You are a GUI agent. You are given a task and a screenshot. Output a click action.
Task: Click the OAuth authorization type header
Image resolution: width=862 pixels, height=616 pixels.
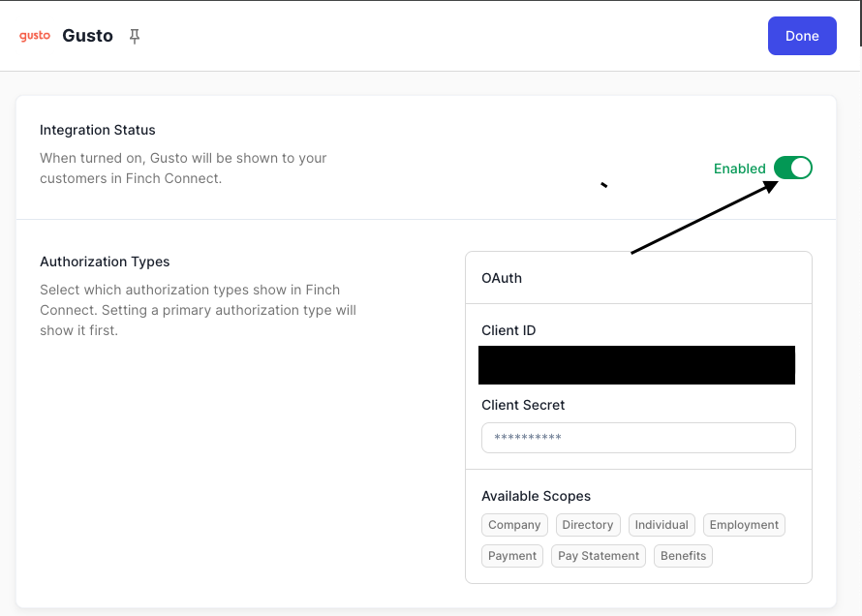[638, 278]
